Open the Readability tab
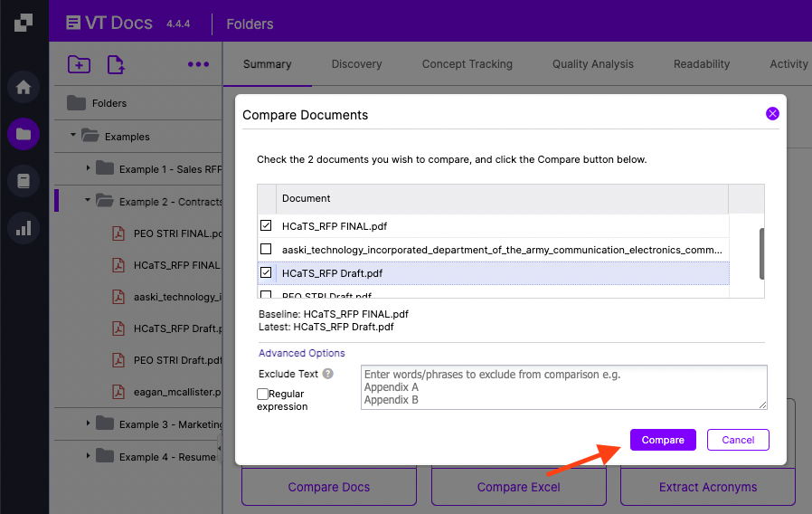This screenshot has height=514, width=812. pyautogui.click(x=701, y=64)
